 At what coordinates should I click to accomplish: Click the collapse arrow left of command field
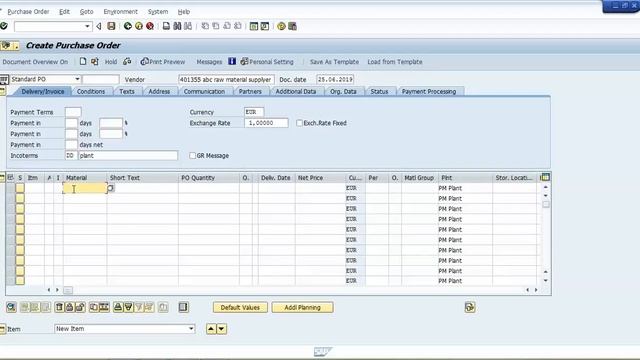(x=99, y=27)
